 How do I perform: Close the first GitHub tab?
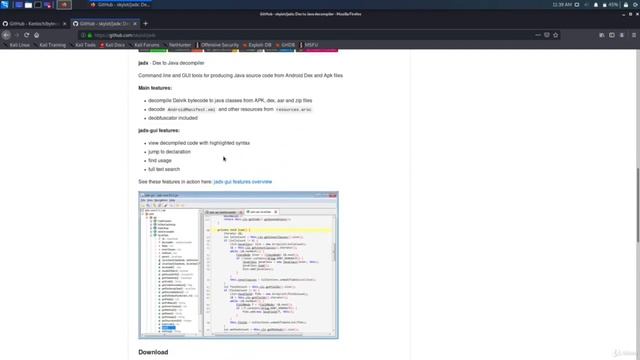coord(64,24)
